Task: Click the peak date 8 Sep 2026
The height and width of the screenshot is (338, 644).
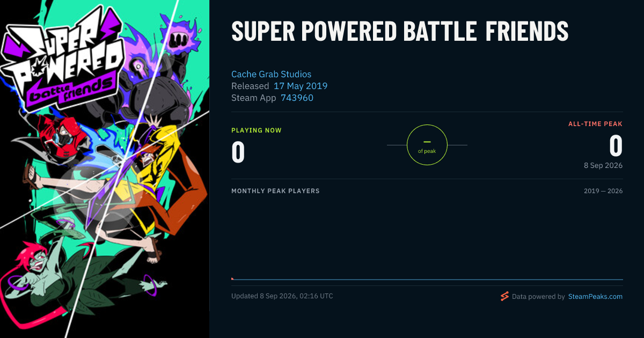Action: [603, 165]
